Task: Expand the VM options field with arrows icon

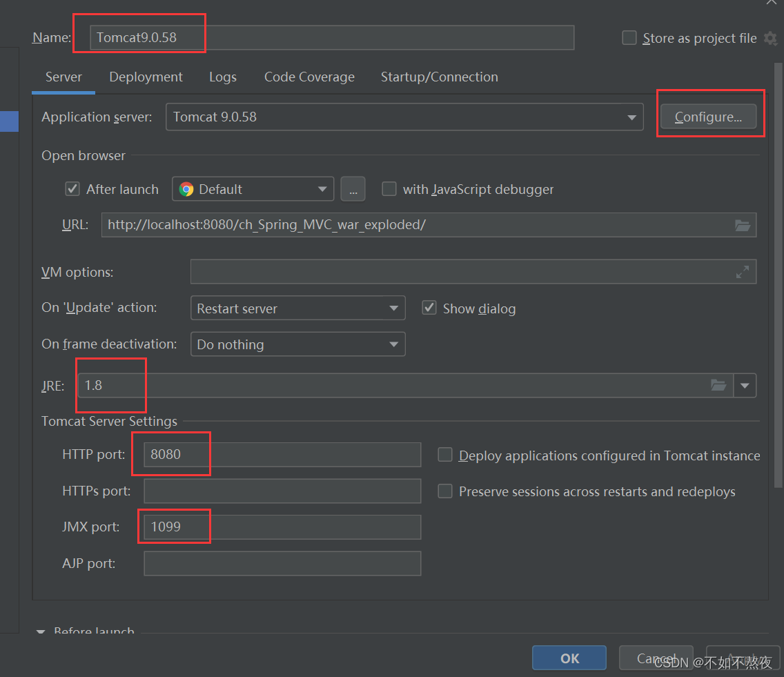Action: pos(743,272)
